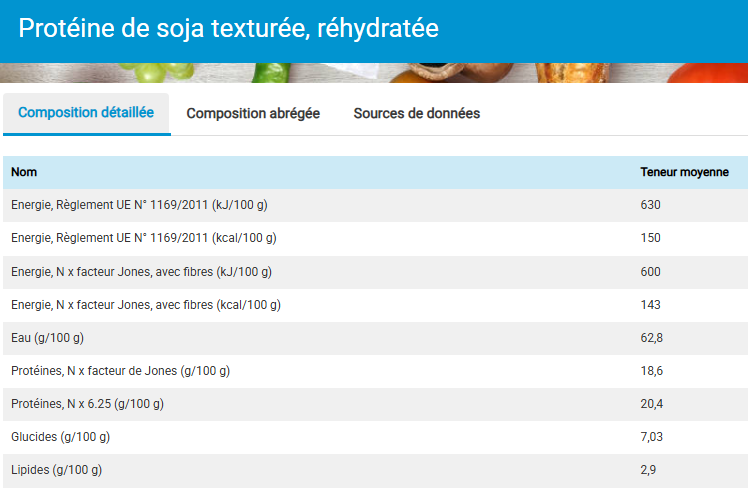
Task: Click the lipid value 2,9
Action: tap(648, 470)
